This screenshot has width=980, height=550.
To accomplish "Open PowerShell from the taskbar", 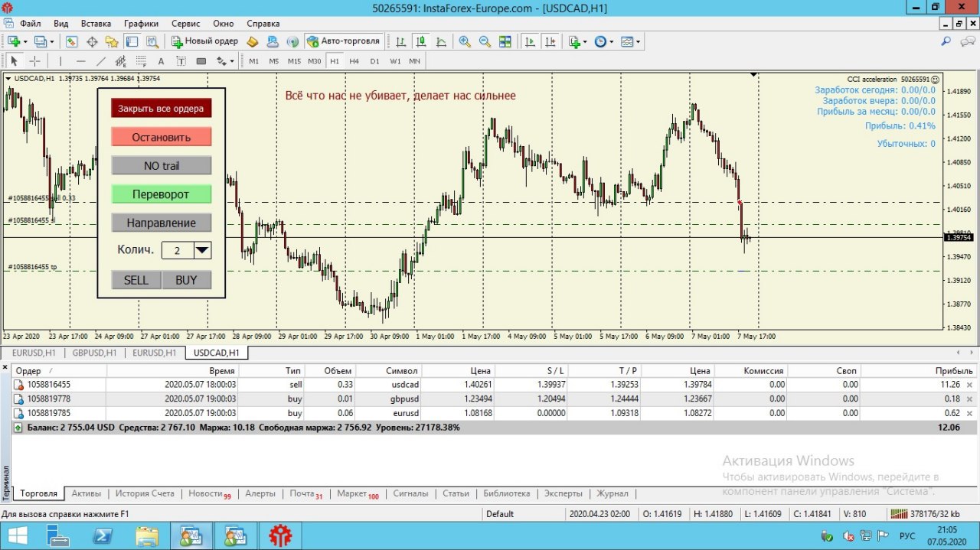I will 103,536.
